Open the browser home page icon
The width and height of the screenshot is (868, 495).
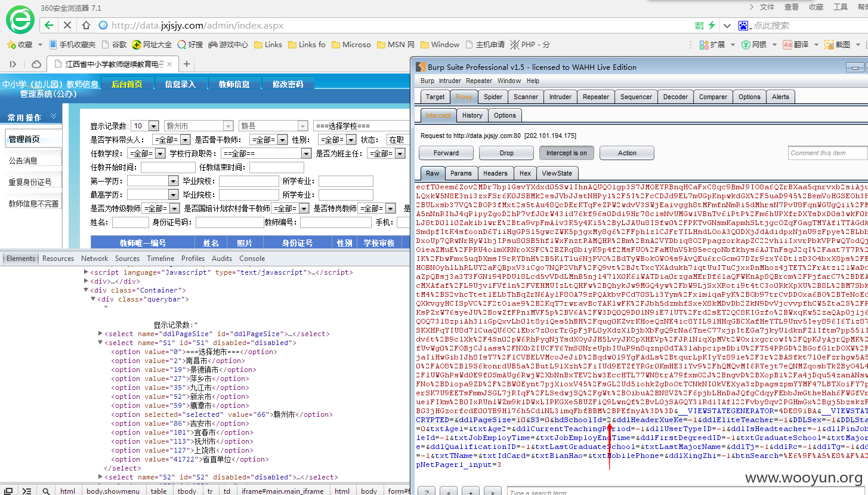click(x=86, y=25)
